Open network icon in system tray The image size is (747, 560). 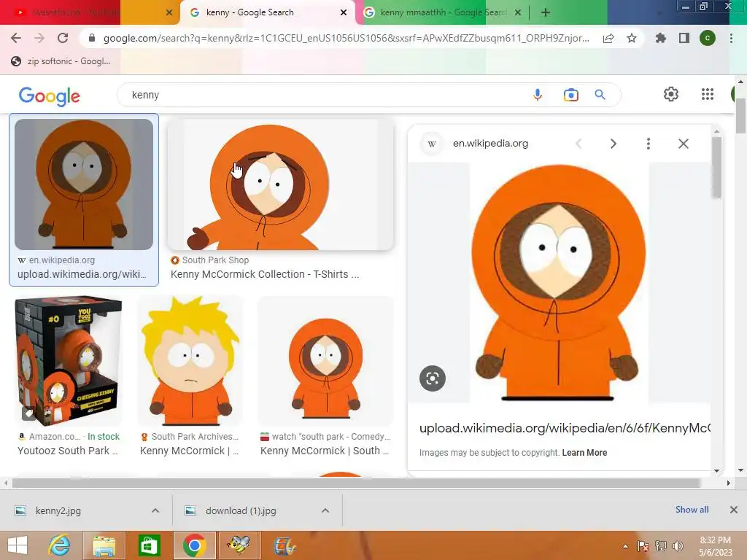[661, 545]
